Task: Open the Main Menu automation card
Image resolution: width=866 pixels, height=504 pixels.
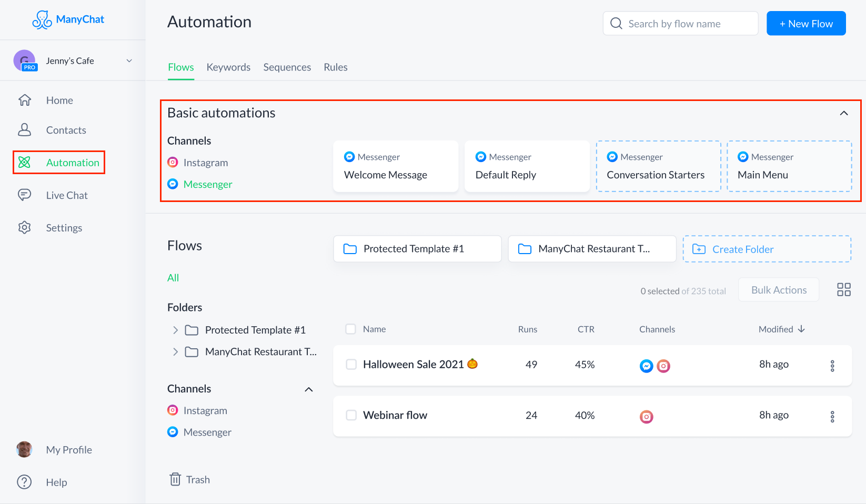Action: [x=789, y=166]
